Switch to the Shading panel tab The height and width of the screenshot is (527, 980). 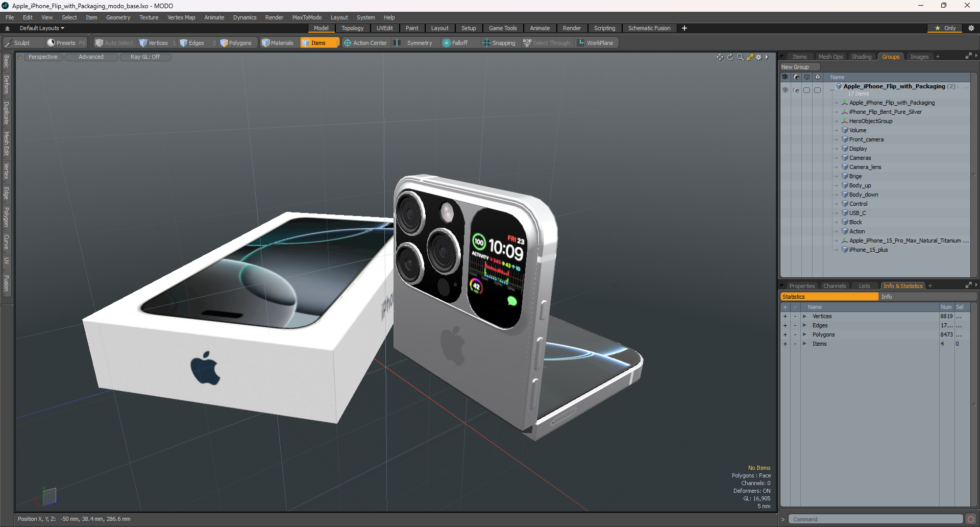(862, 57)
